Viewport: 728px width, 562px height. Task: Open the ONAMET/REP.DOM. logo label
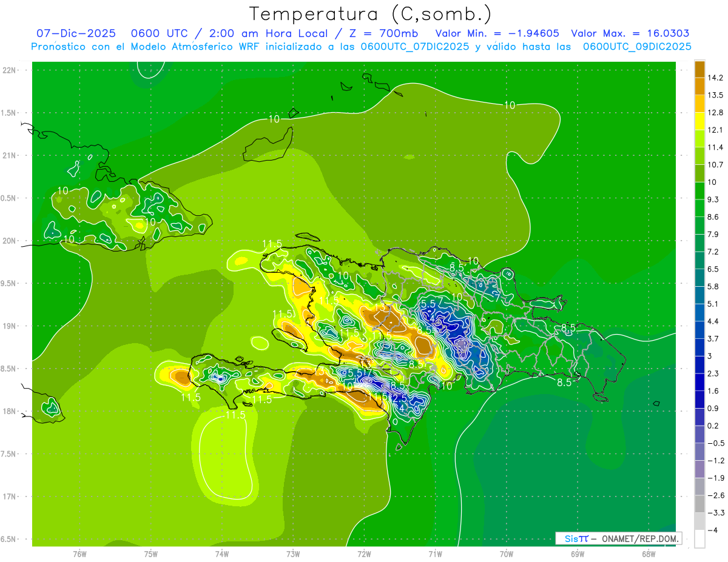coord(619,538)
